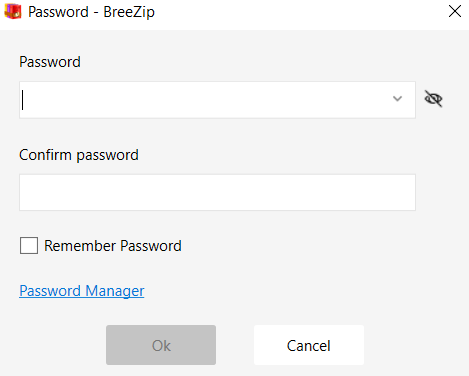Enable the Remember Password checkbox
Viewport: 469px width, 376px height.
29,246
